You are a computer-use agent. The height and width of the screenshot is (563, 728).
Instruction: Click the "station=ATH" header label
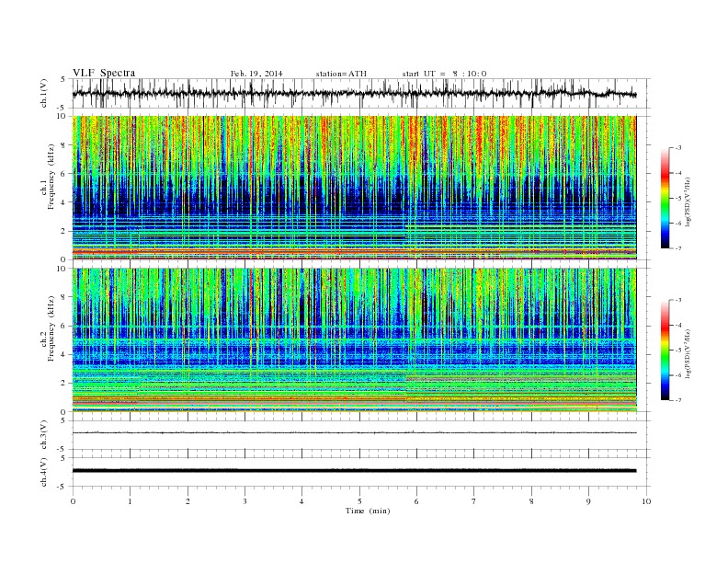[x=341, y=74]
